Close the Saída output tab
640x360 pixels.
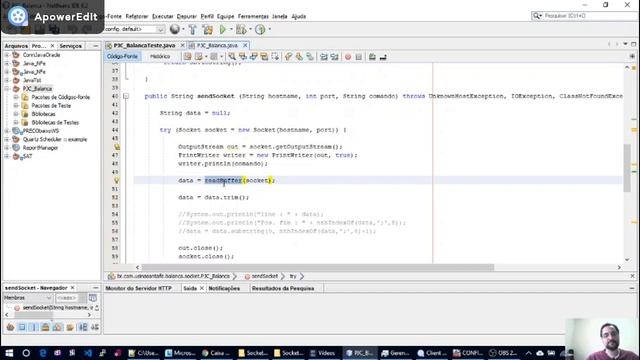pos(202,288)
